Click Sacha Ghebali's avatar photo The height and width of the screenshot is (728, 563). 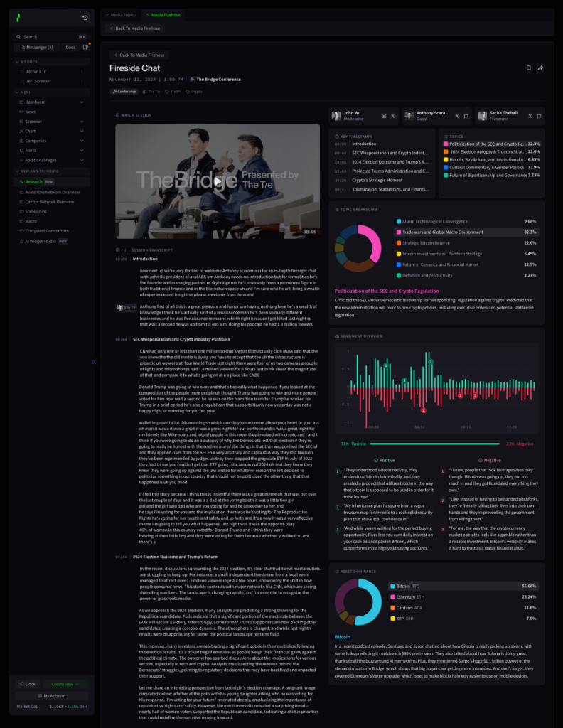pos(482,116)
